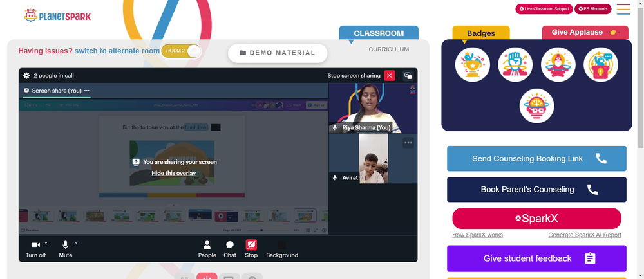Image resolution: width=644 pixels, height=279 pixels.
Task: Click the red Stop screen share button
Action: point(251,249)
